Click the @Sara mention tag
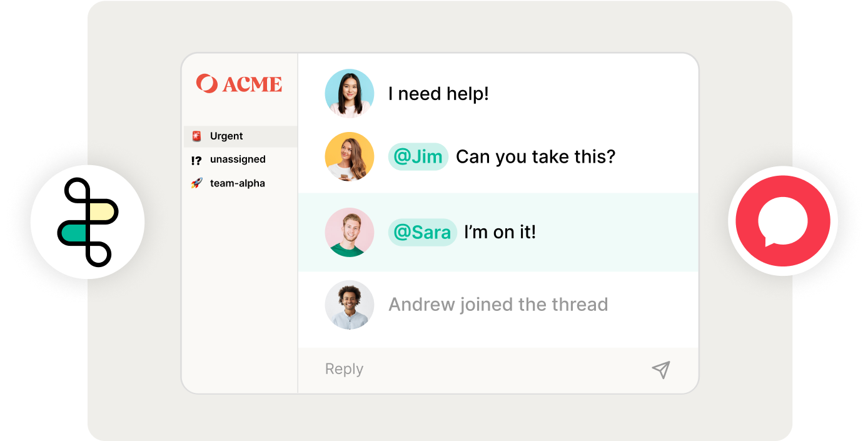The image size is (868, 441). (423, 232)
